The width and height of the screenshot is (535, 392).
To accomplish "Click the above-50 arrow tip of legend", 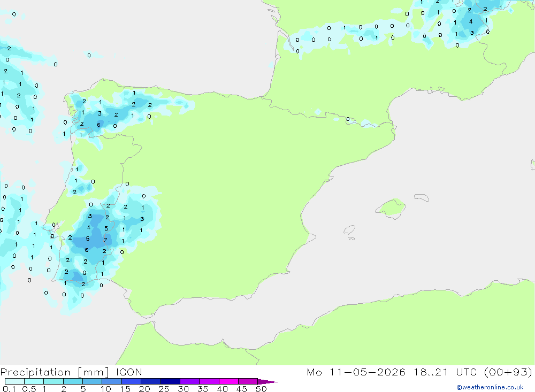I will click(x=267, y=382).
